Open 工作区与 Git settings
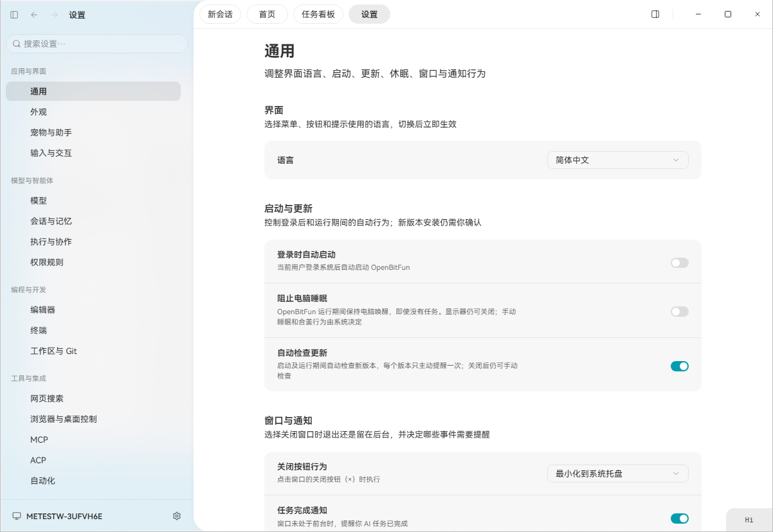 point(93,351)
